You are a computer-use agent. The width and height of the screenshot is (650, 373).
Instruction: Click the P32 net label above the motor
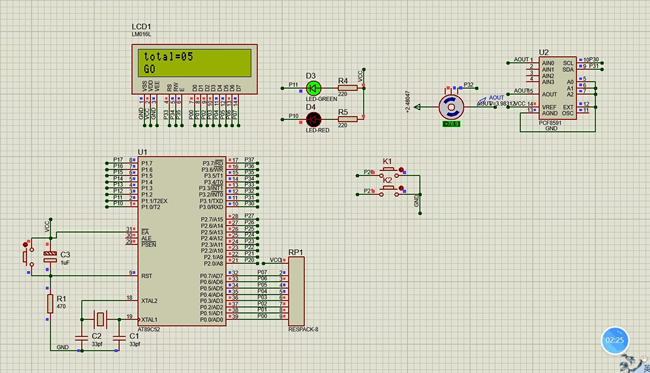click(x=468, y=85)
